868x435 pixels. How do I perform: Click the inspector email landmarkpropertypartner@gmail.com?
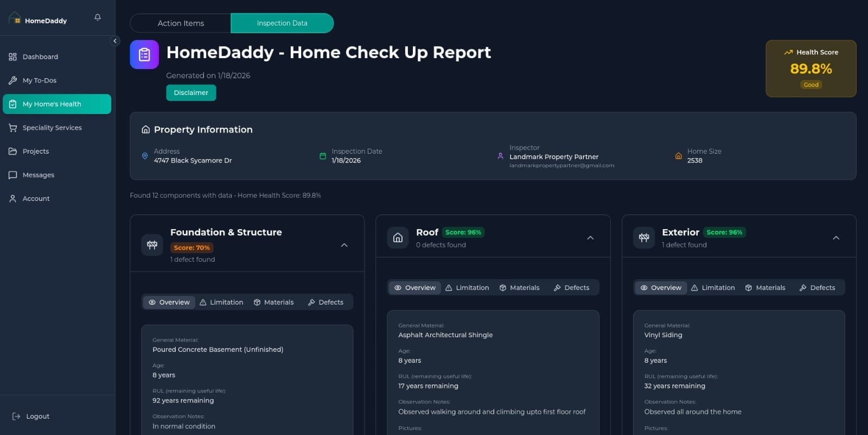tap(561, 166)
